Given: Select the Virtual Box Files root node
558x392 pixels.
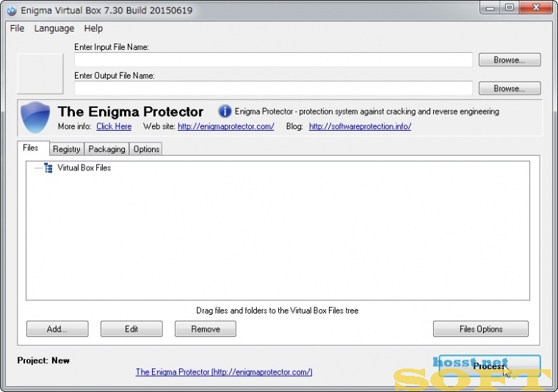Looking at the screenshot, I should click(x=84, y=168).
